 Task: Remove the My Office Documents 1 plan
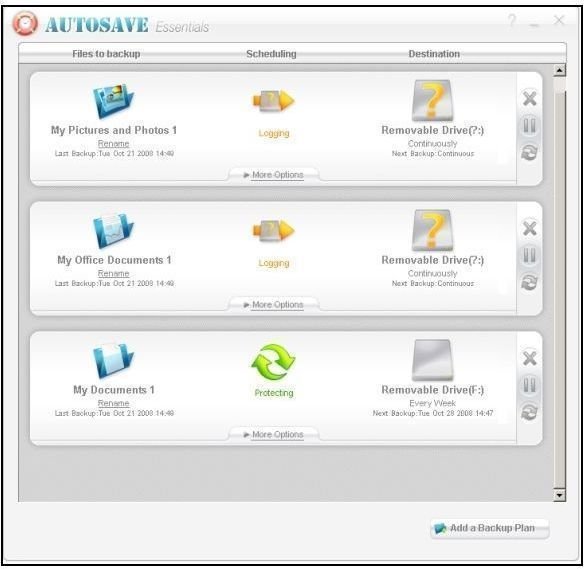click(529, 229)
